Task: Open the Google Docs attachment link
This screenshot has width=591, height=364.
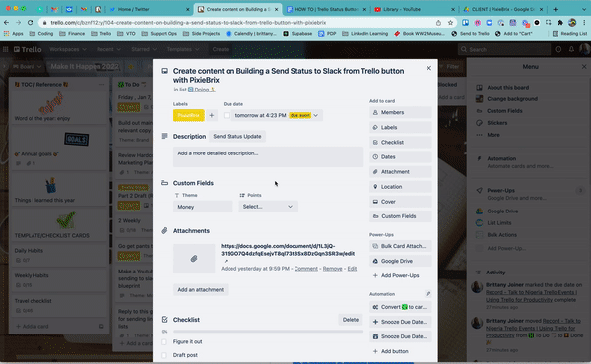Action: pos(288,250)
